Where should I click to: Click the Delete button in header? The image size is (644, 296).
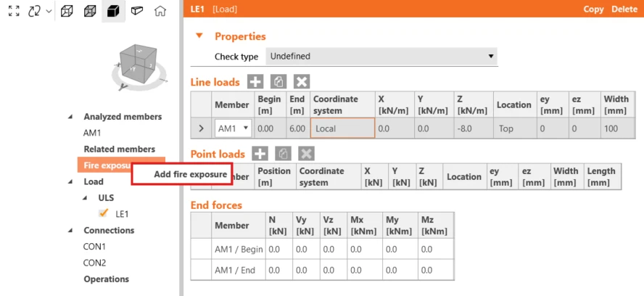[x=624, y=9]
